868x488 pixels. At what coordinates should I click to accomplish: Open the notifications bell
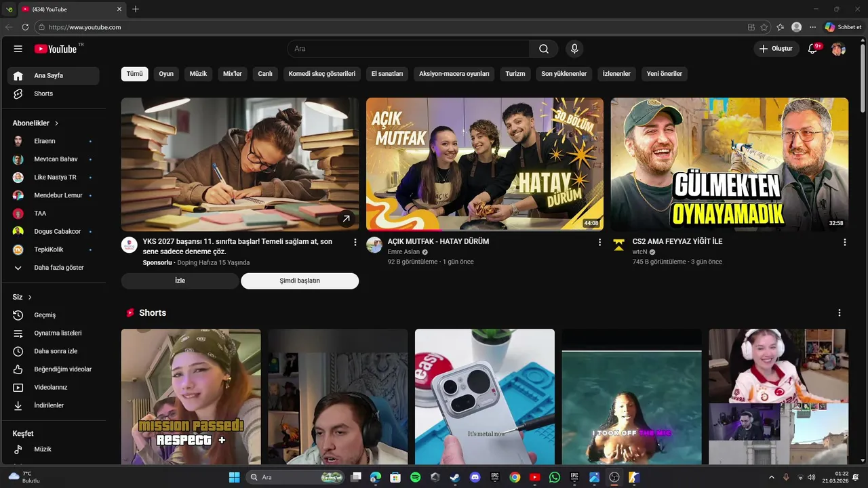[x=812, y=49]
